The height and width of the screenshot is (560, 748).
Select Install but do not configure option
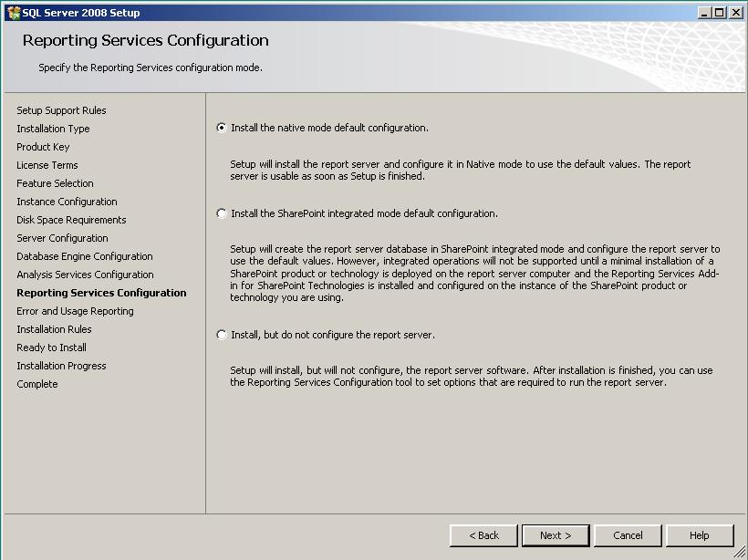pos(221,335)
